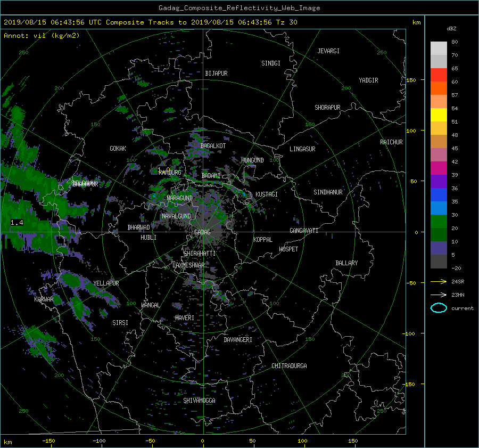
Task: Pick the dark gray -20 to 5 dBZ swatch
Action: tap(439, 262)
